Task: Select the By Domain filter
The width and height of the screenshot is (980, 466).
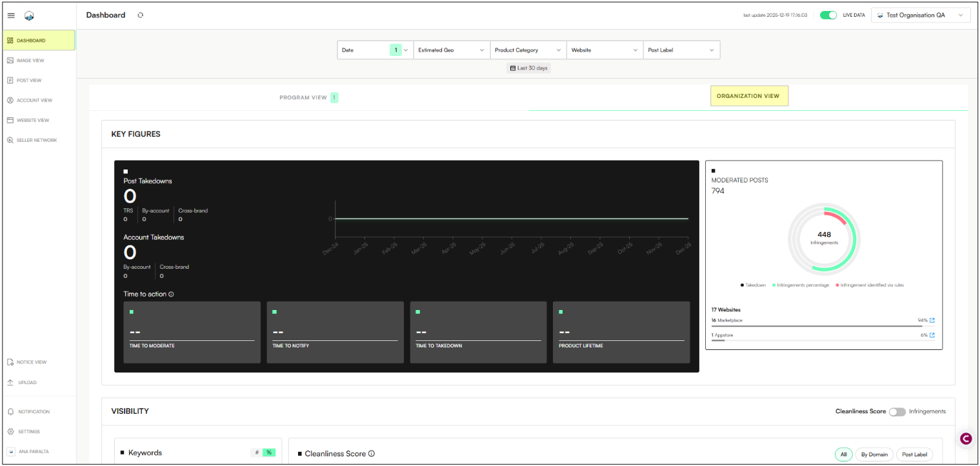Action: pos(875,454)
